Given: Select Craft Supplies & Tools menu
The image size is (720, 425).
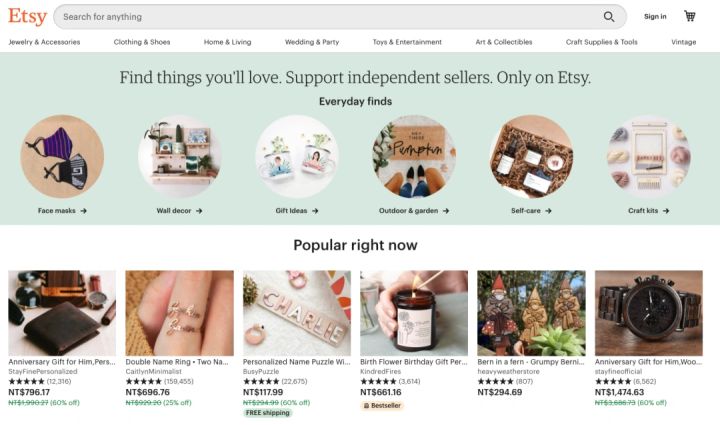Looking at the screenshot, I should 602,42.
